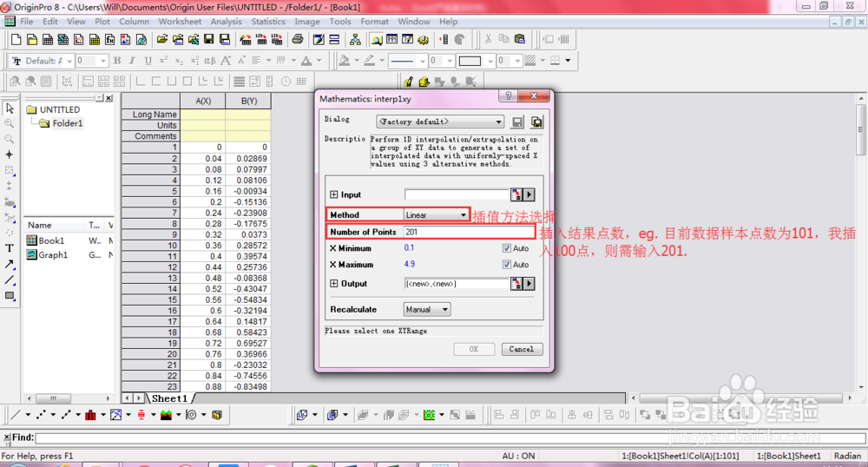Open the Recalculate Manual dropdown
868x467 pixels.
pyautogui.click(x=427, y=309)
